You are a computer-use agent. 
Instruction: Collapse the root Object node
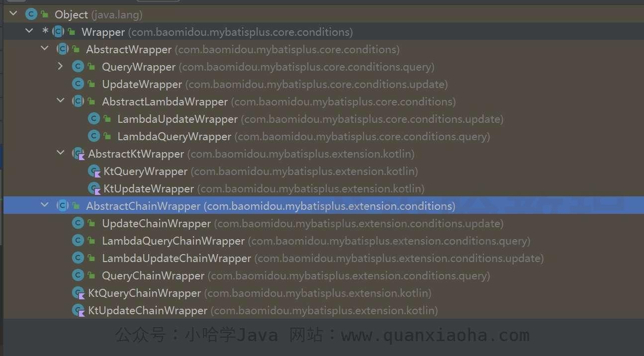pyautogui.click(x=13, y=14)
